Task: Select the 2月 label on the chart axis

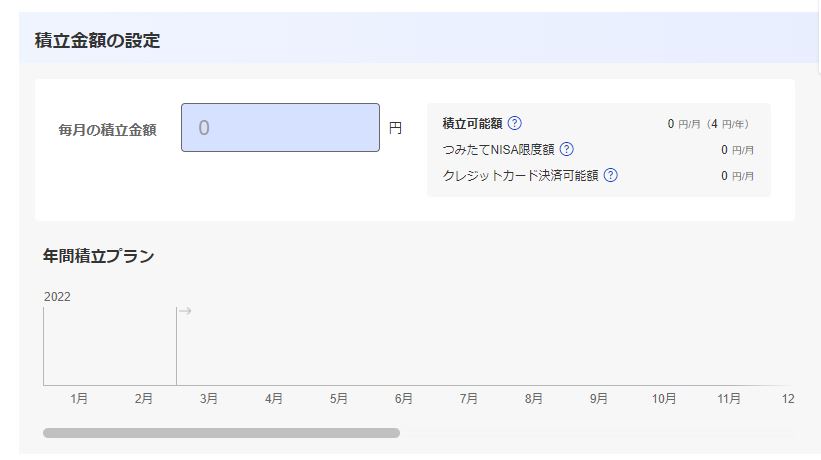Action: tap(144, 399)
